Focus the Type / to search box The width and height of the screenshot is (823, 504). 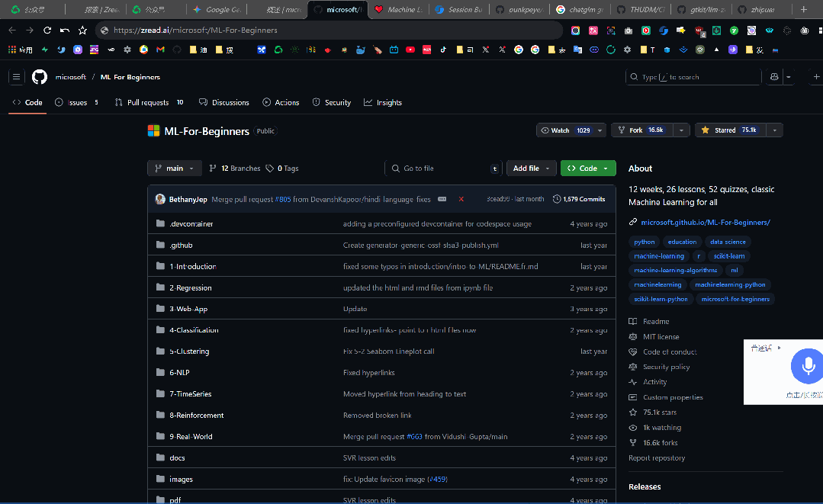(x=693, y=77)
